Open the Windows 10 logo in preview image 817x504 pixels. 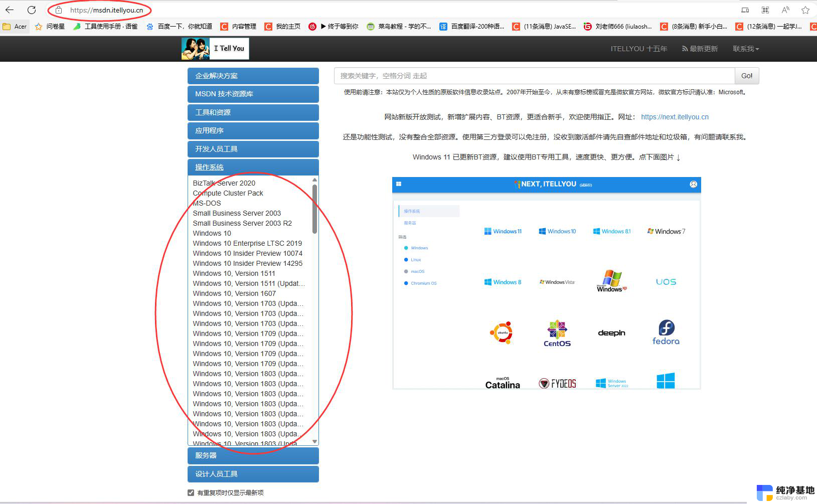tap(557, 231)
